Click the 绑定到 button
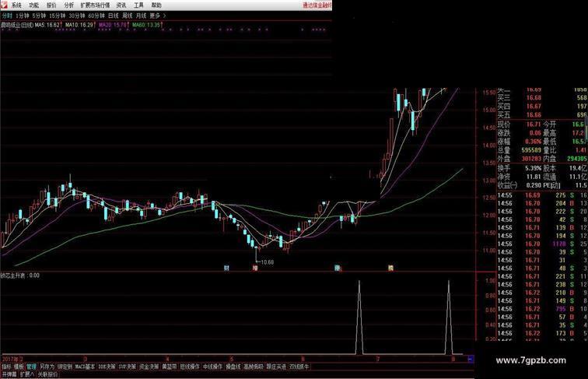588x379 pixels. tap(65, 367)
